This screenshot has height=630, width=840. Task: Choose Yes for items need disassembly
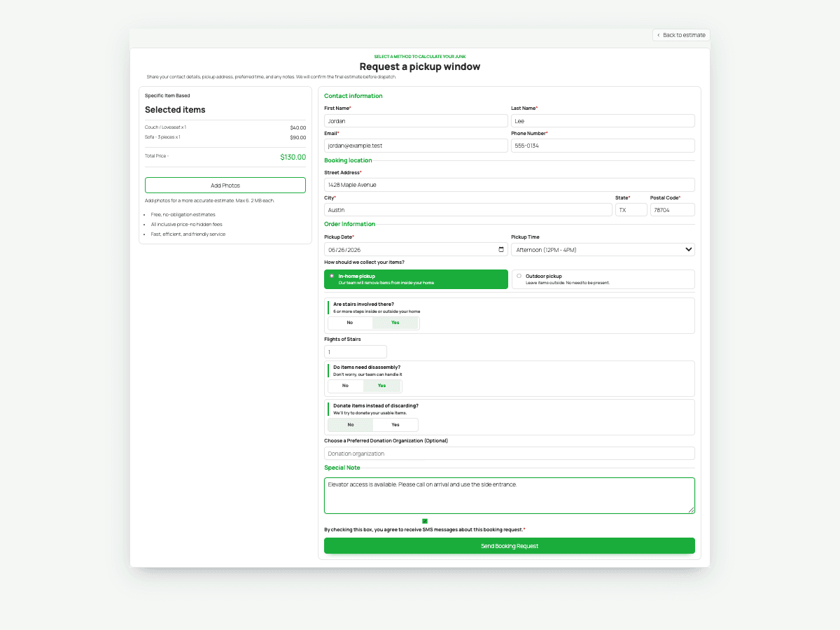coord(381,386)
